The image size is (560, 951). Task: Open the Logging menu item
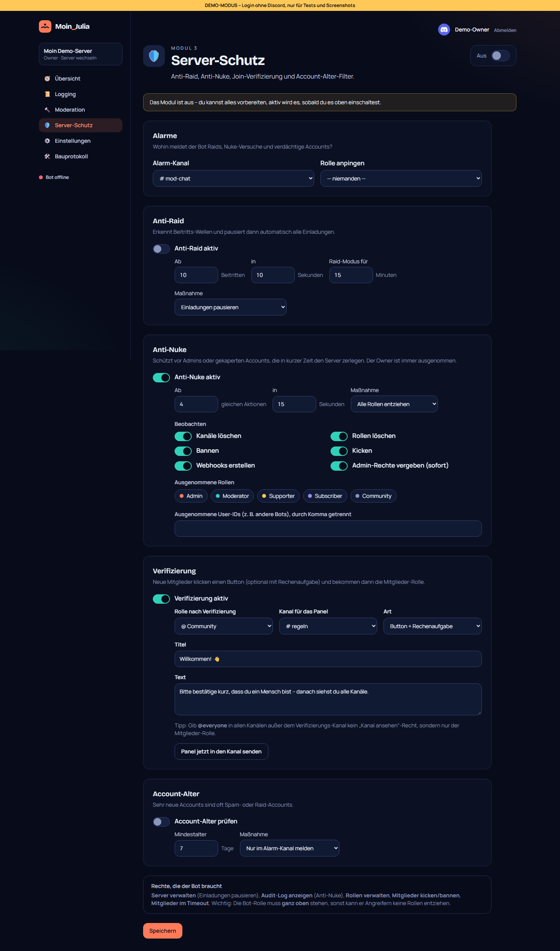tap(80, 94)
